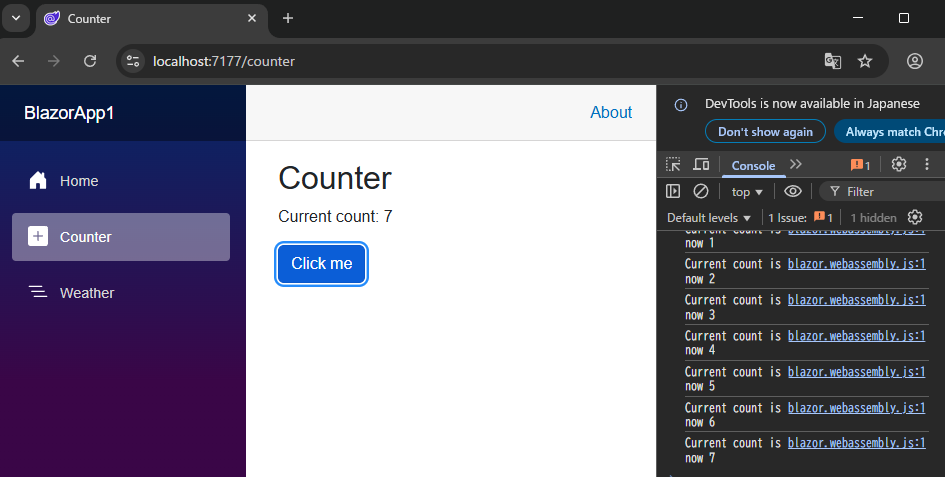The height and width of the screenshot is (477, 945).
Task: Switch to the Console tab
Action: point(753,166)
